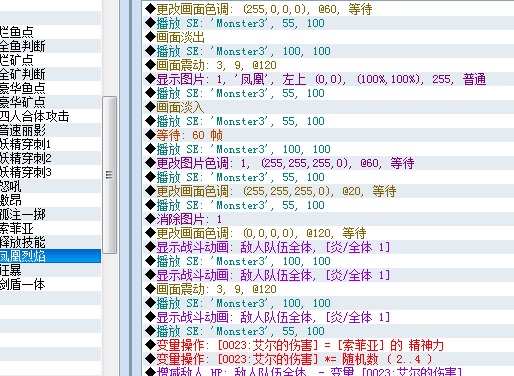Screen dimensions: 514x376
Task: Select 剑盾一体 in the list
Action: 50,284
